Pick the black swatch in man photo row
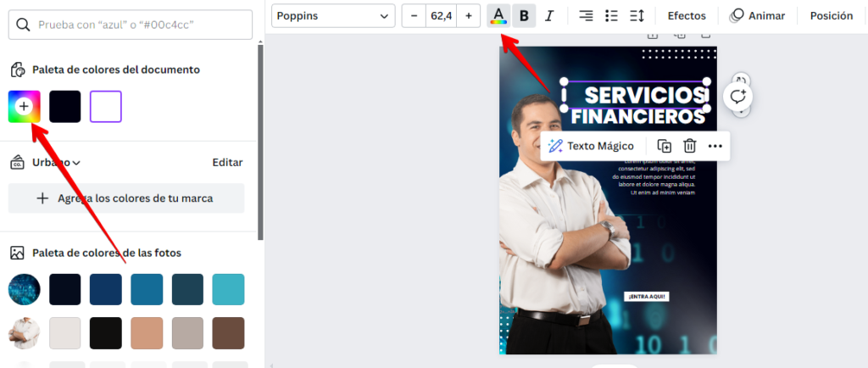This screenshot has width=868, height=368. (x=106, y=333)
